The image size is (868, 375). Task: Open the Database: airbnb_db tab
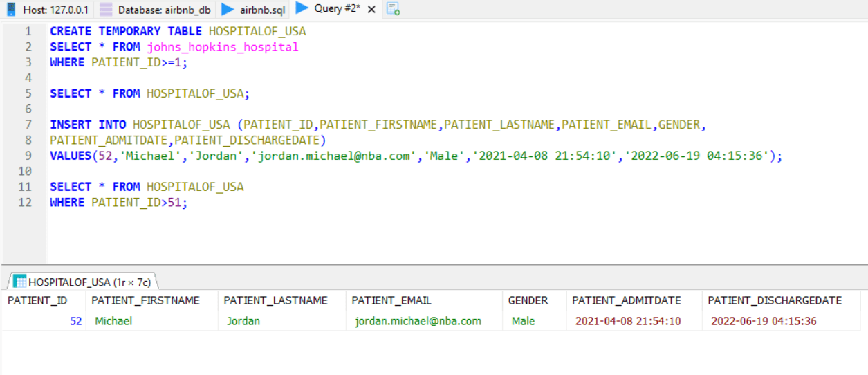pyautogui.click(x=156, y=10)
